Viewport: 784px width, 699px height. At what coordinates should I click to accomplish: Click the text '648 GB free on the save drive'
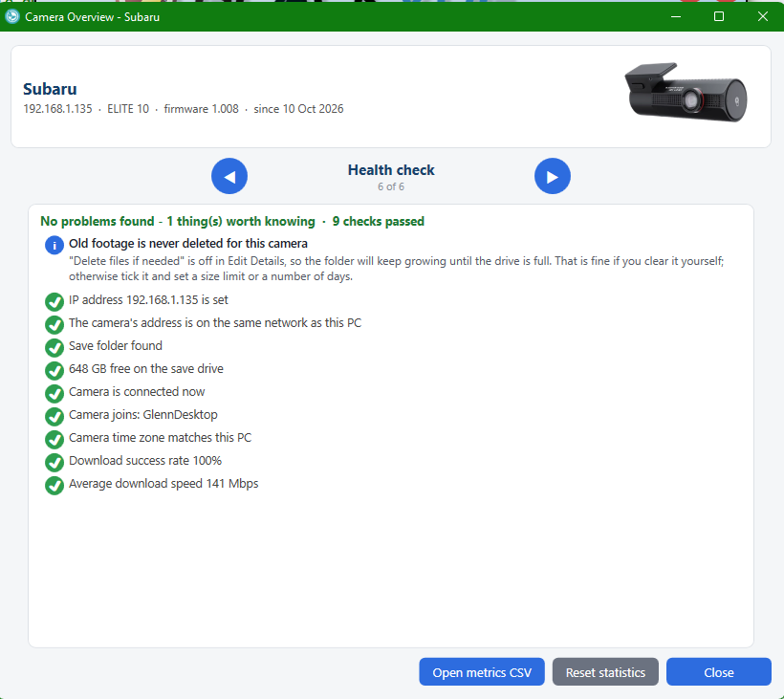(x=146, y=369)
